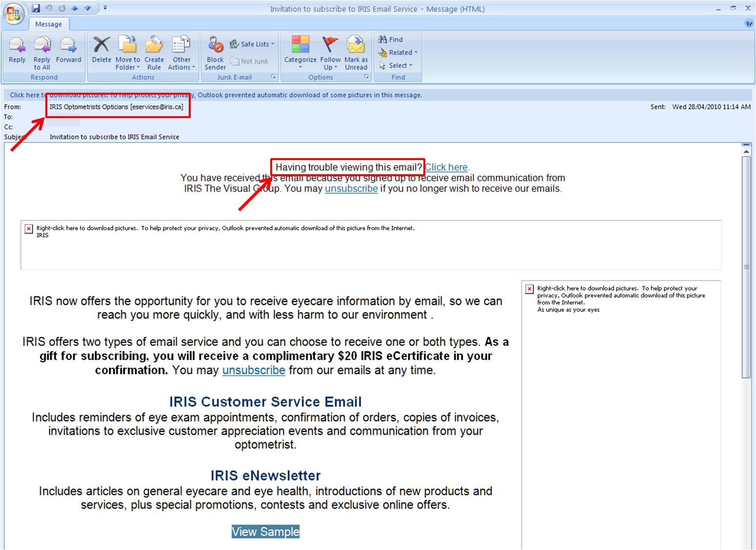756x550 pixels.
Task: Create Rule from this message
Action: click(154, 53)
